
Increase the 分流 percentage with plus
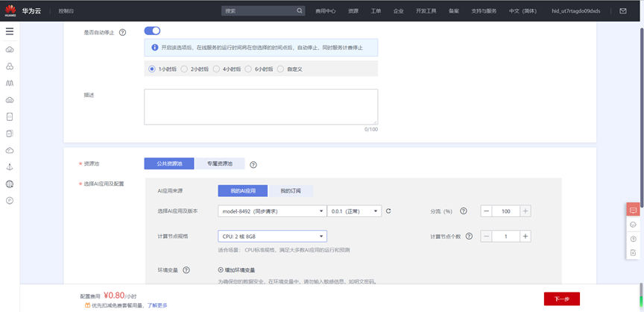tap(525, 211)
